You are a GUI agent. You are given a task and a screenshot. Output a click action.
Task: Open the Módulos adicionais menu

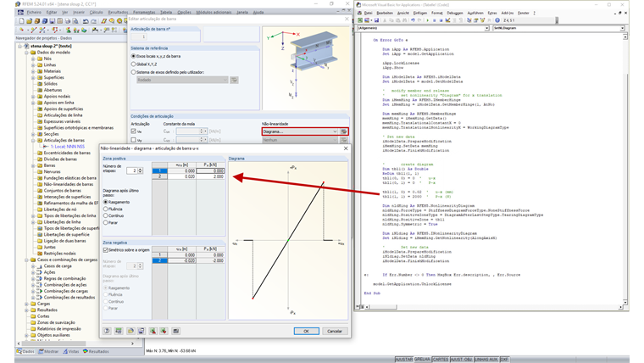(214, 13)
